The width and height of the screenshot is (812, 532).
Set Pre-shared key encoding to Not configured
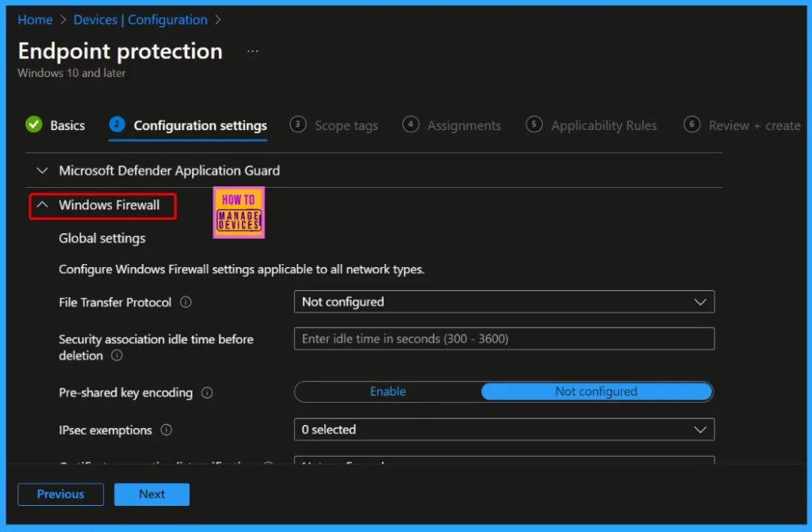[x=596, y=392]
